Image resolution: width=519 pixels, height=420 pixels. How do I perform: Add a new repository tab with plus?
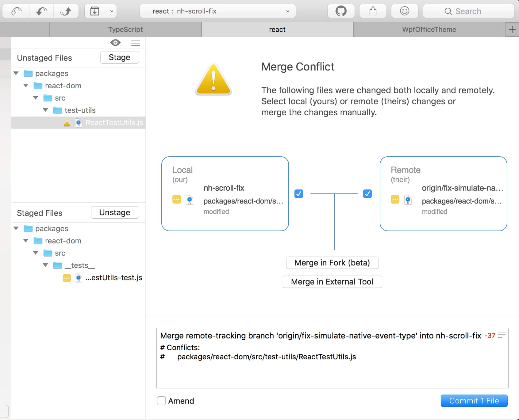(512, 29)
